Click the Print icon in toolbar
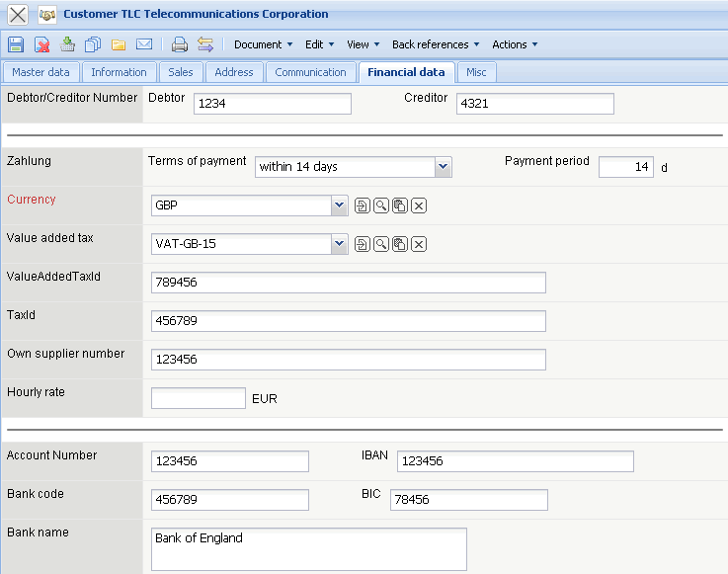This screenshot has width=728, height=574. click(x=179, y=44)
